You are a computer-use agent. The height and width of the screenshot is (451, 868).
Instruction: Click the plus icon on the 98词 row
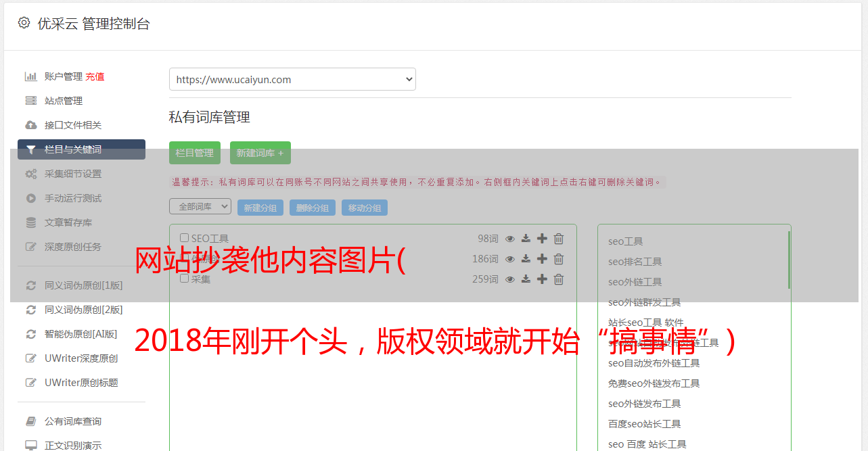542,239
